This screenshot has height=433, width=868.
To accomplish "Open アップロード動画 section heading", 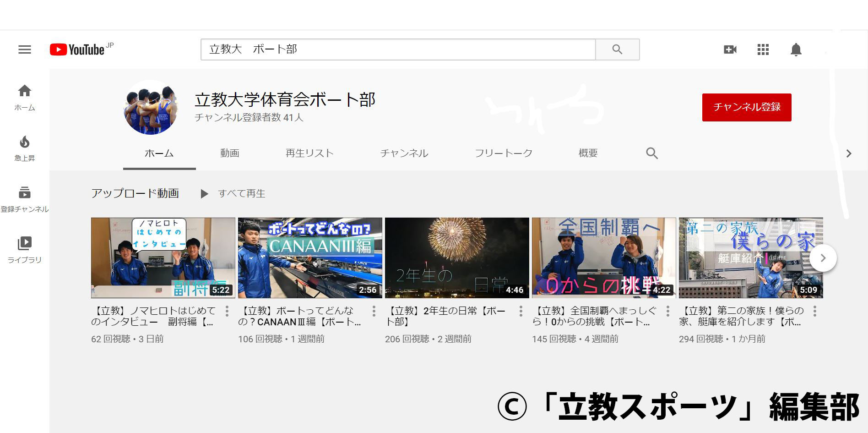I will 135,193.
